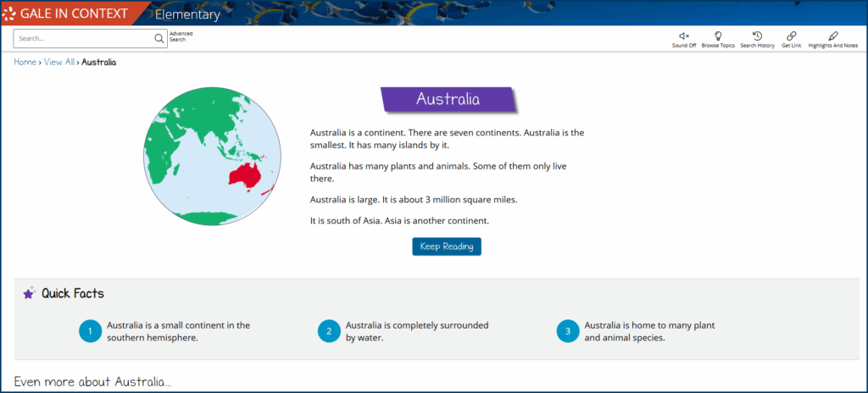Image resolution: width=868 pixels, height=393 pixels.
Task: Go to Home breadcrumb link
Action: coord(25,62)
